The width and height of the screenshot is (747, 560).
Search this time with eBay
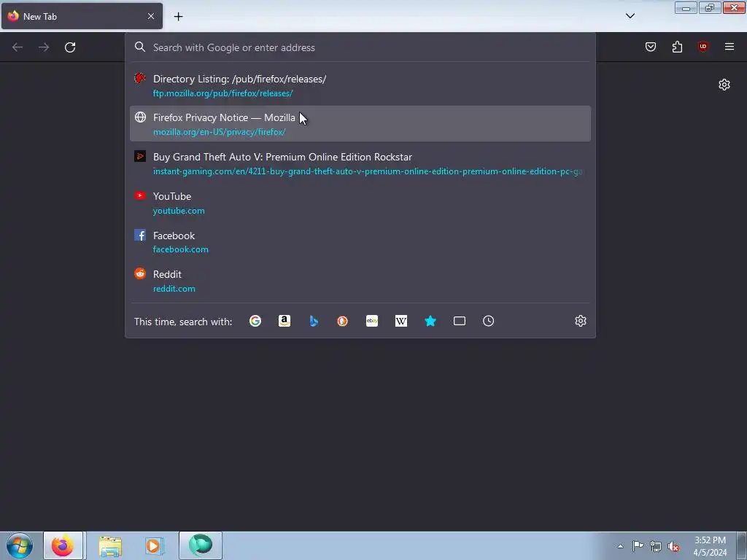pyautogui.click(x=372, y=321)
